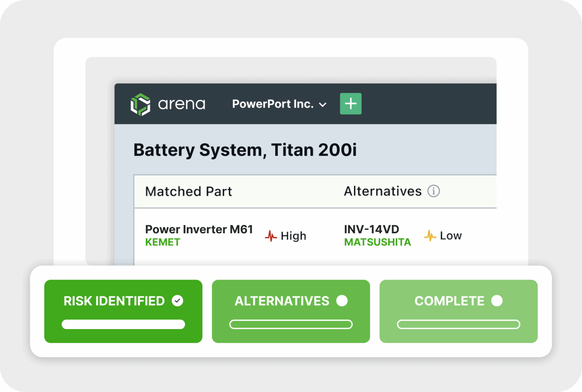
Task: Switch to the COMPLETE step label
Action: tap(449, 301)
